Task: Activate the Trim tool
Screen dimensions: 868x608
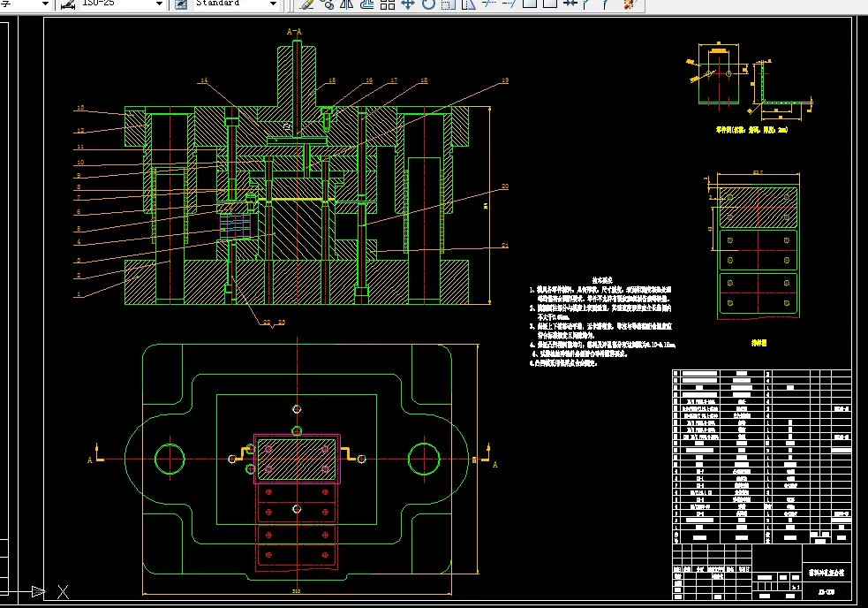Action: coord(488,4)
